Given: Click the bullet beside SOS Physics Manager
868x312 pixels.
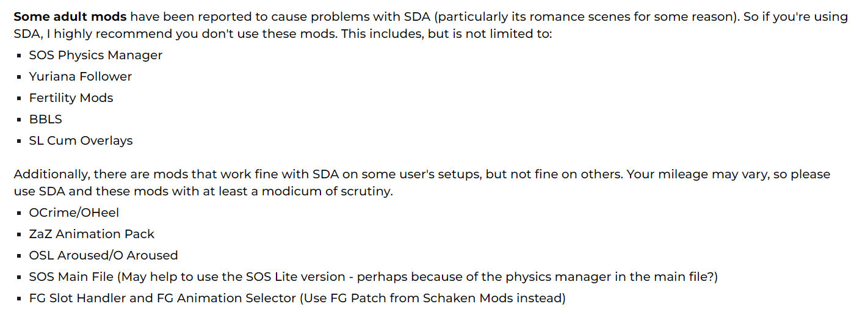Looking at the screenshot, I should pos(20,56).
